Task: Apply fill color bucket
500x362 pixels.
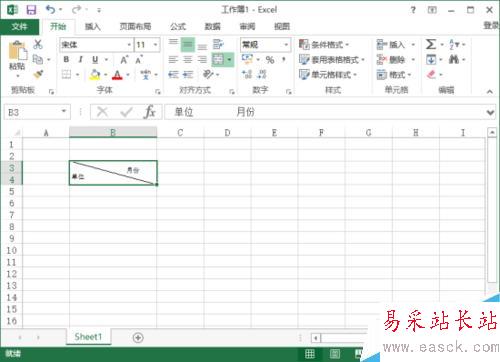Action: point(95,74)
